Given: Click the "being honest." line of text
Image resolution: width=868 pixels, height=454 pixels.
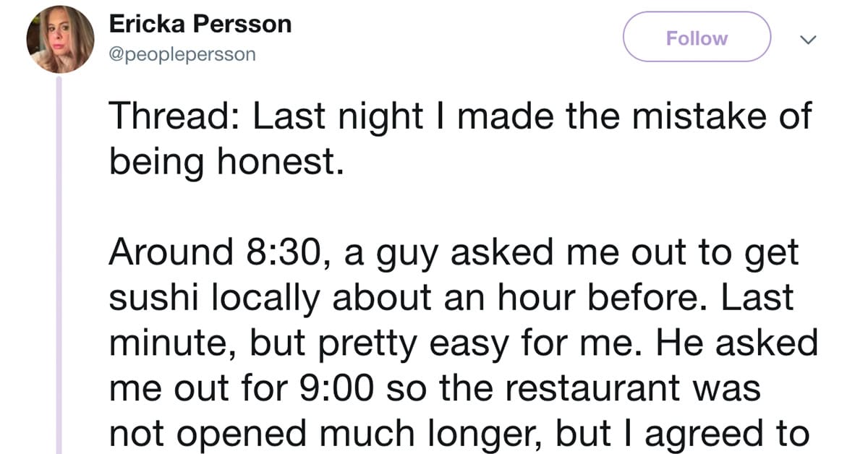Looking at the screenshot, I should (224, 164).
